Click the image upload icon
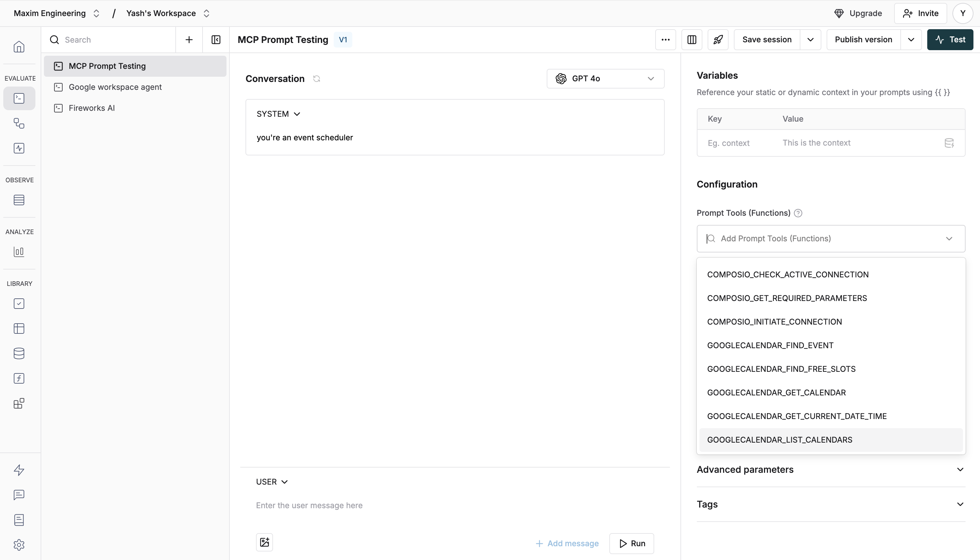Viewport: 980px width, 560px height. pos(265,542)
